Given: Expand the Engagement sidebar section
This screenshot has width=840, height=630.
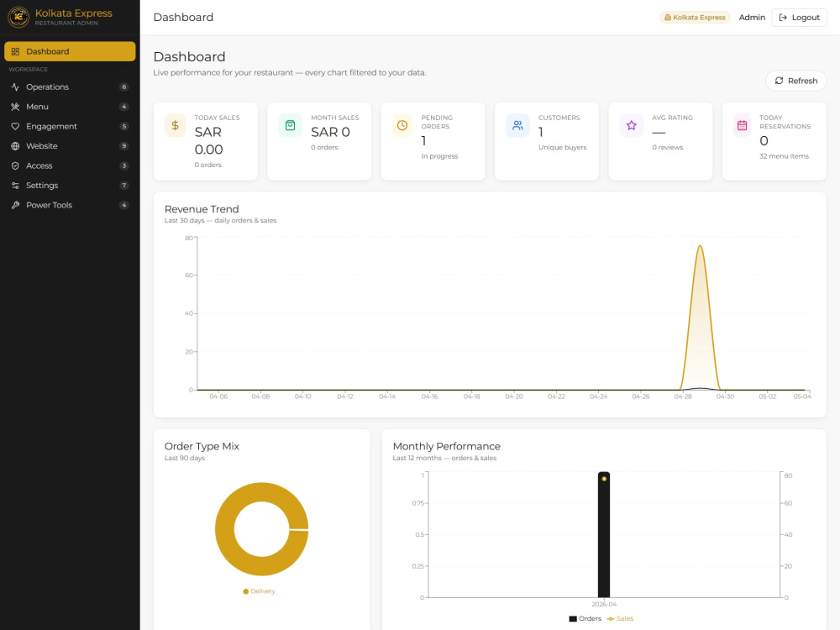Looking at the screenshot, I should [70, 127].
